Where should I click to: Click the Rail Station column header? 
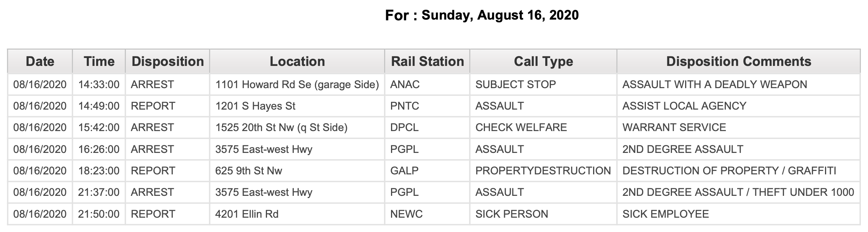click(x=427, y=61)
